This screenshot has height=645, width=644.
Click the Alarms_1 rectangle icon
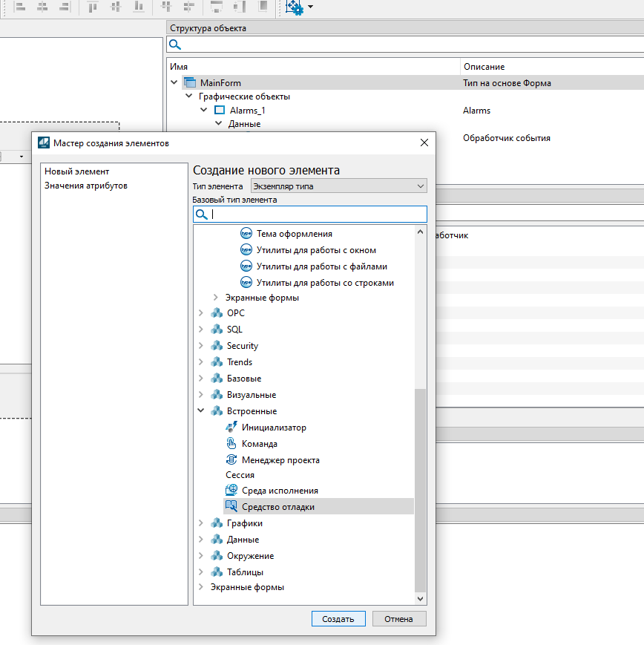coord(219,111)
